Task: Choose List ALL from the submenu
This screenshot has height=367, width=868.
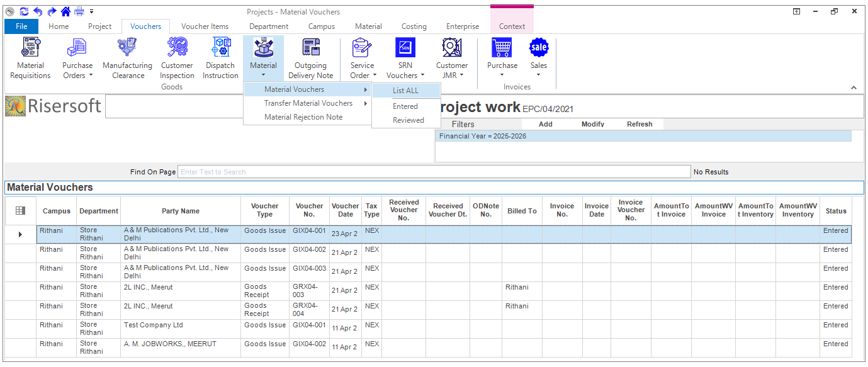Action: [x=405, y=91]
